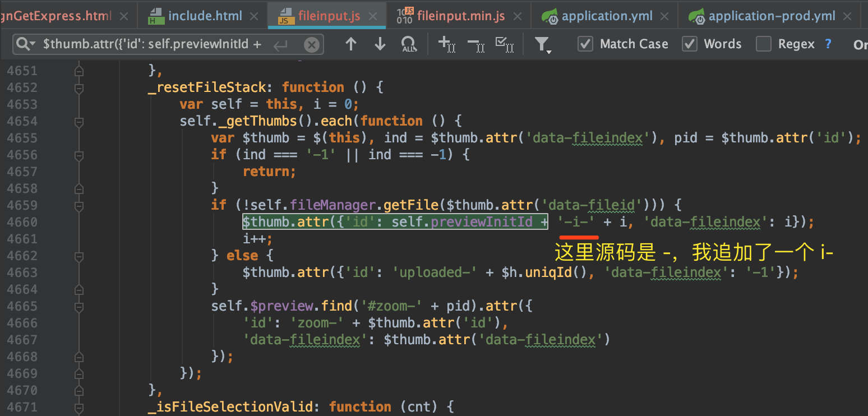Clear the search query text

(312, 44)
